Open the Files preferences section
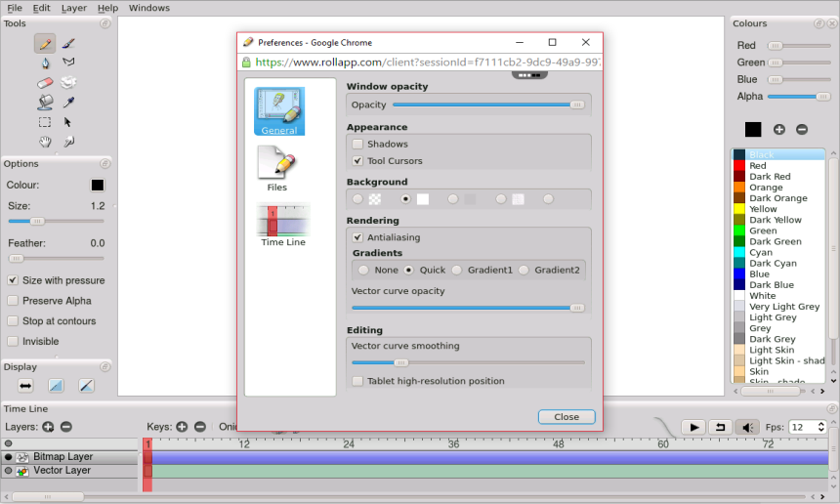840x504 pixels. 277,168
